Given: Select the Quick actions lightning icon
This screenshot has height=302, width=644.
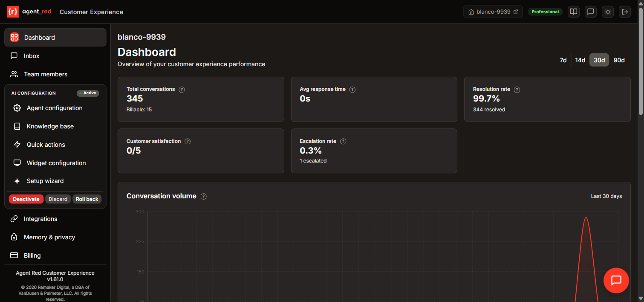Looking at the screenshot, I should click(17, 145).
